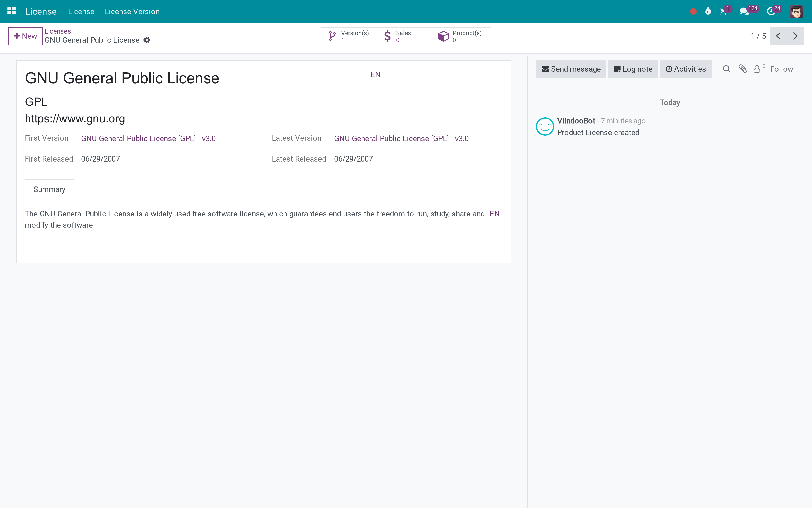Click the red recording status dot

[693, 12]
